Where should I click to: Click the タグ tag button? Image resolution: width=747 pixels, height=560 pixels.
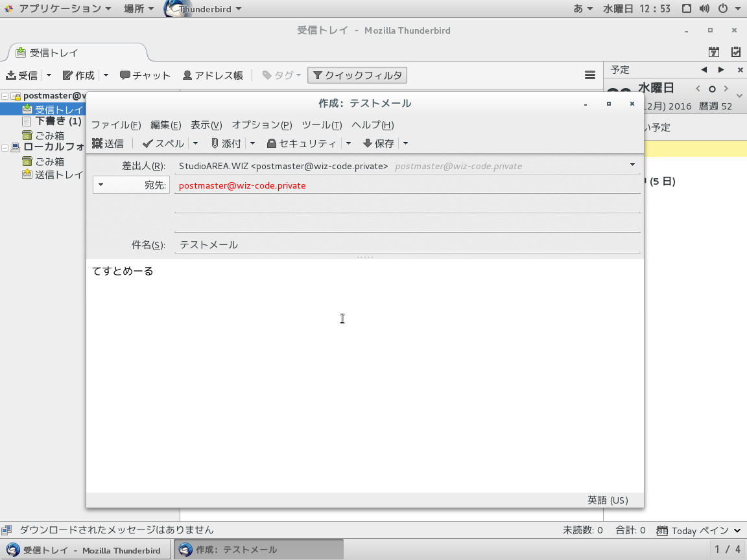(x=281, y=75)
